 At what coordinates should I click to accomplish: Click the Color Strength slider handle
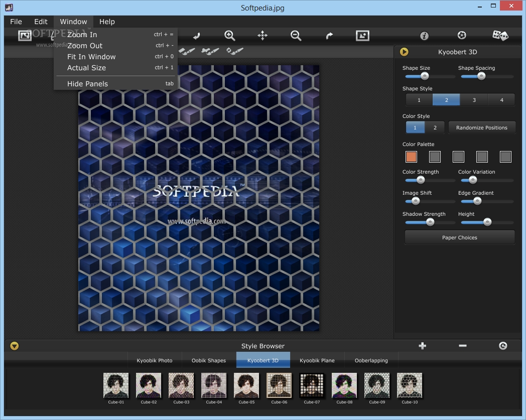click(x=420, y=180)
